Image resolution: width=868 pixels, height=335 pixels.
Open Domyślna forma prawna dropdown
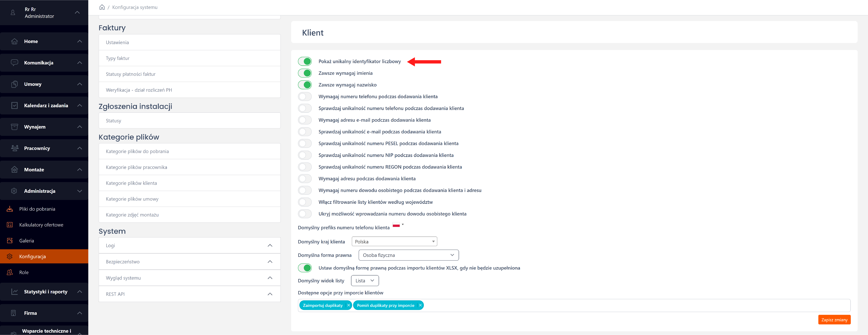(408, 255)
